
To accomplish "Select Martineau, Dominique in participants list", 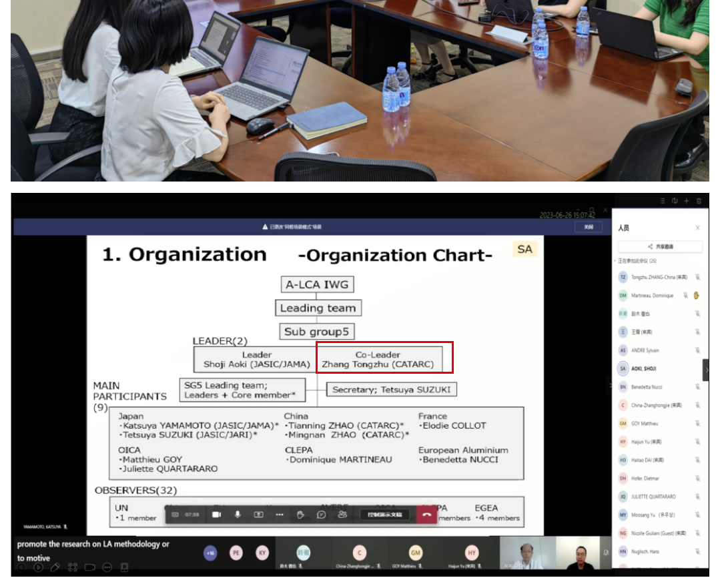I will pos(651,296).
